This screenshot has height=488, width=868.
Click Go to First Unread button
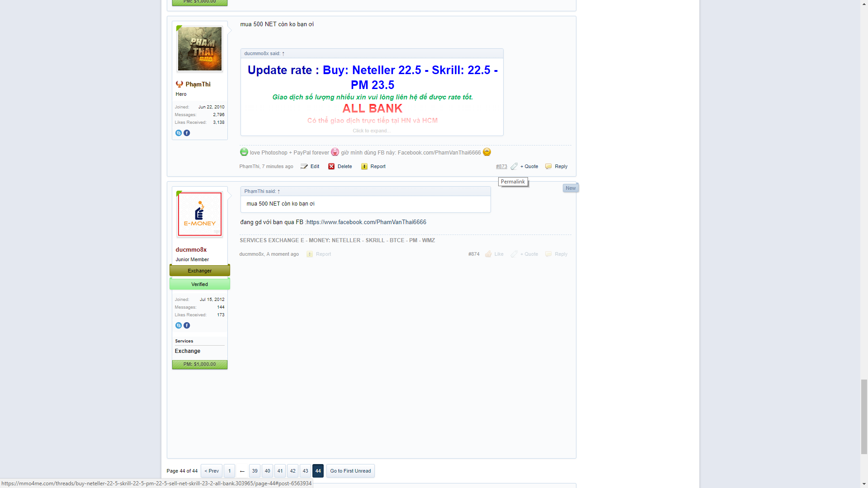[x=350, y=471]
